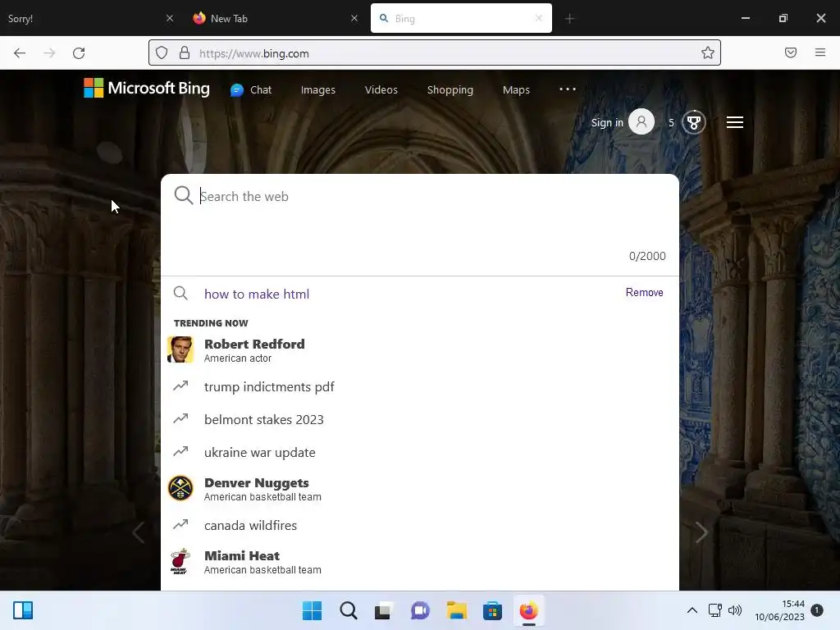Viewport: 840px width, 630px height.
Task: Focus the Search the web field
Action: pyautogui.click(x=420, y=196)
